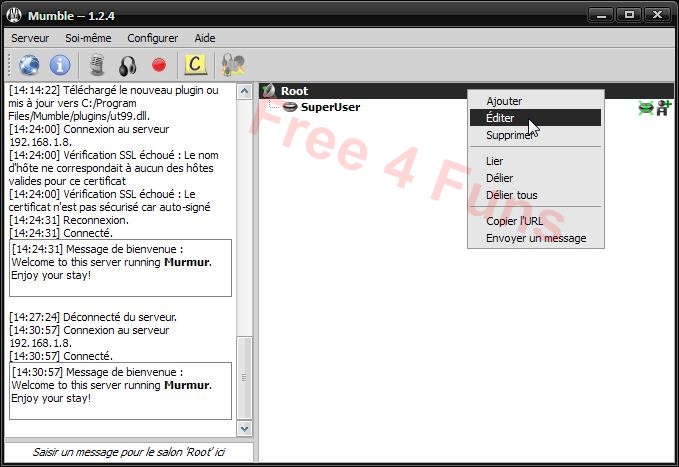Click the yellow comment 'C' icon

click(x=196, y=65)
